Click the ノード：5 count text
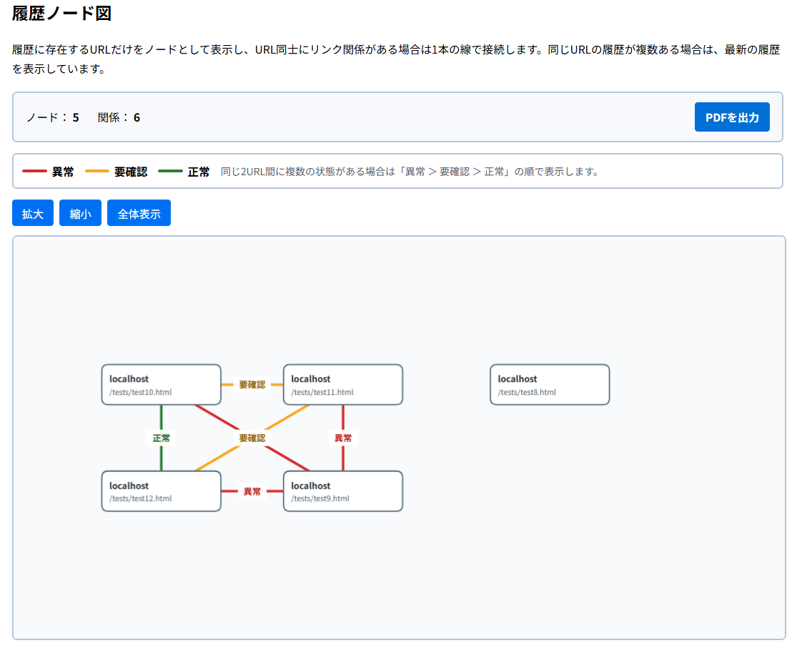 pyautogui.click(x=52, y=117)
